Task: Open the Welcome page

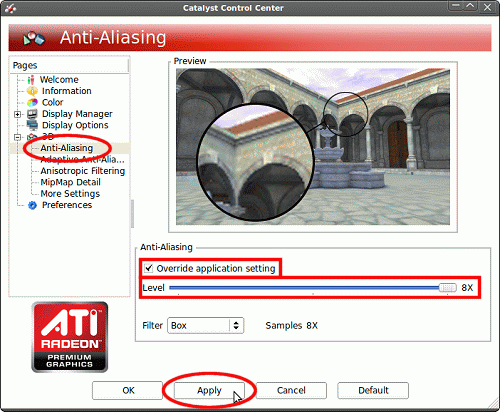Action: coord(59,80)
